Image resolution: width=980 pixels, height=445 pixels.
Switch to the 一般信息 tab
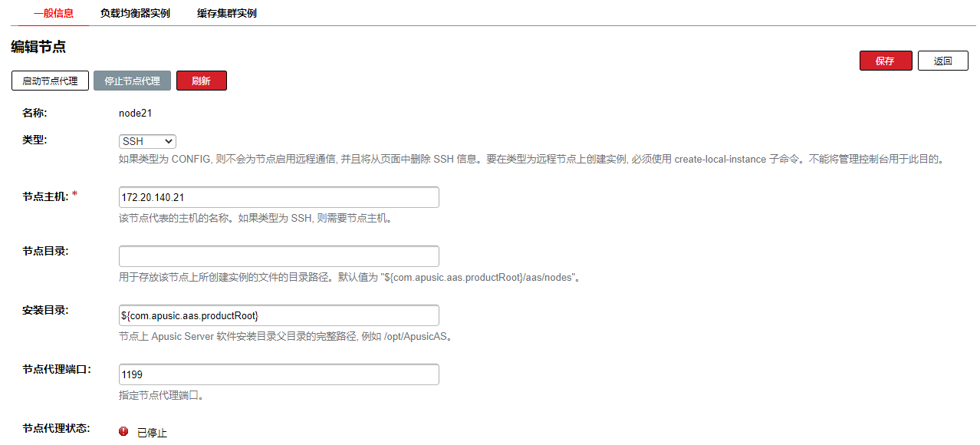coord(54,13)
